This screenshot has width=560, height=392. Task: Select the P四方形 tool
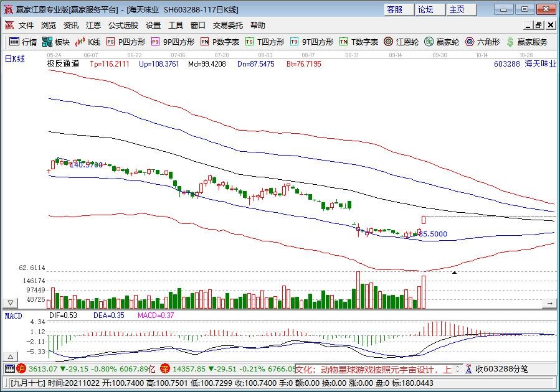(x=126, y=42)
